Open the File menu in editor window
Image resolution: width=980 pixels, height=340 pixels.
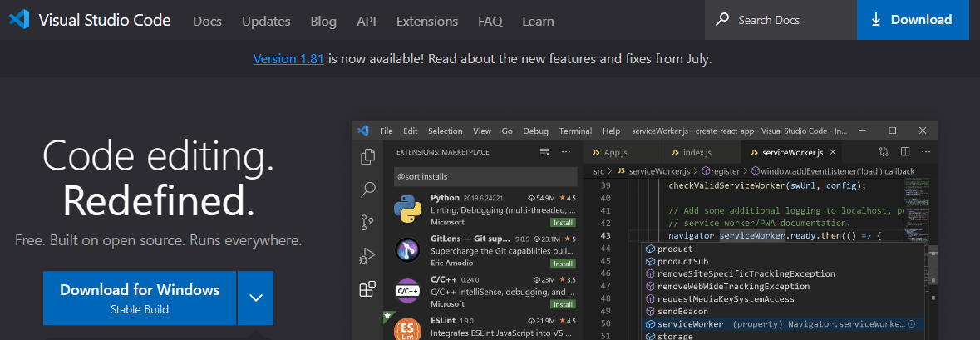pos(387,131)
